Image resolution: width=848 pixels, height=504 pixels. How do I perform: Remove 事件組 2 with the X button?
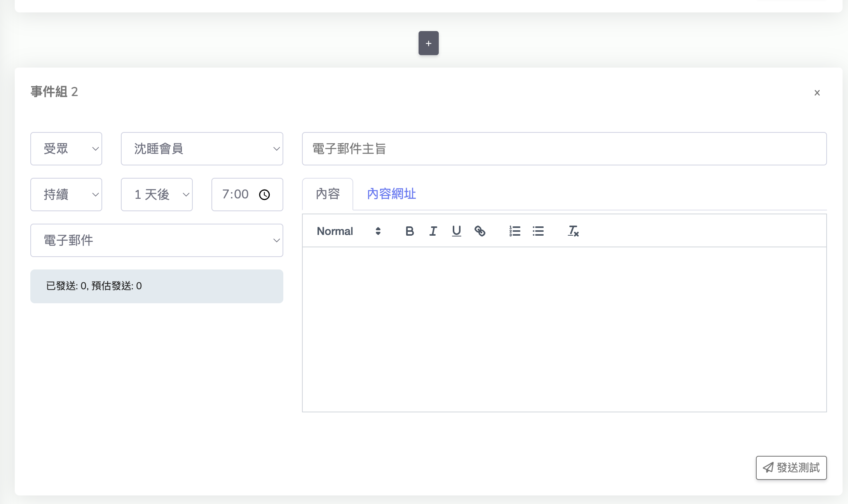817,93
